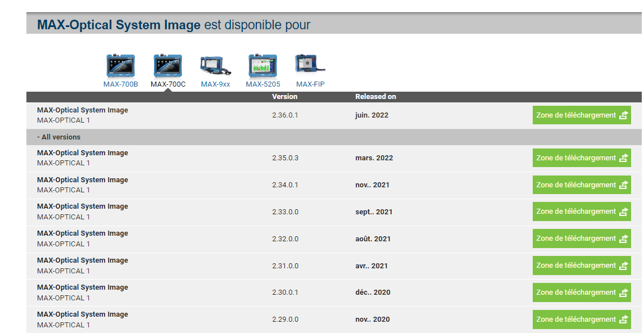Open the MAX-9xx tab label
This screenshot has height=333, width=644.
pyautogui.click(x=216, y=84)
